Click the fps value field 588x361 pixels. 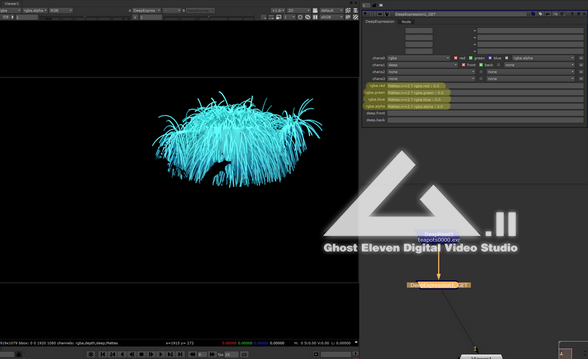pos(231,354)
